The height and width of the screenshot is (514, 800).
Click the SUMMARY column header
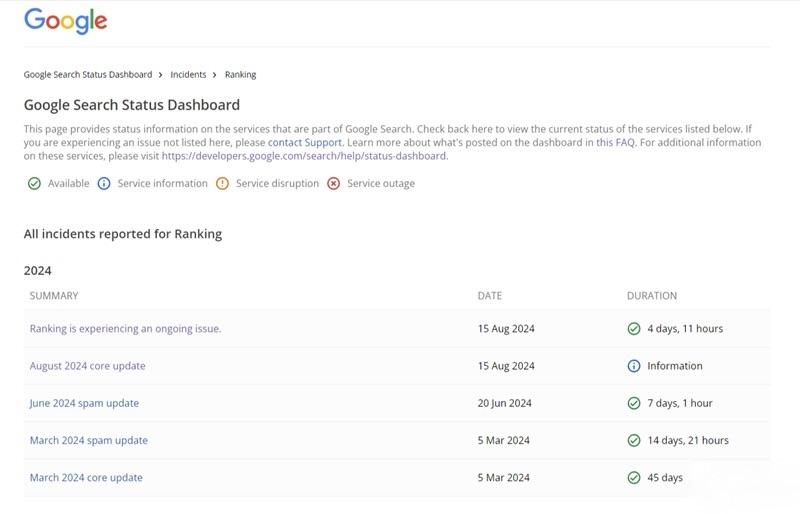(54, 296)
